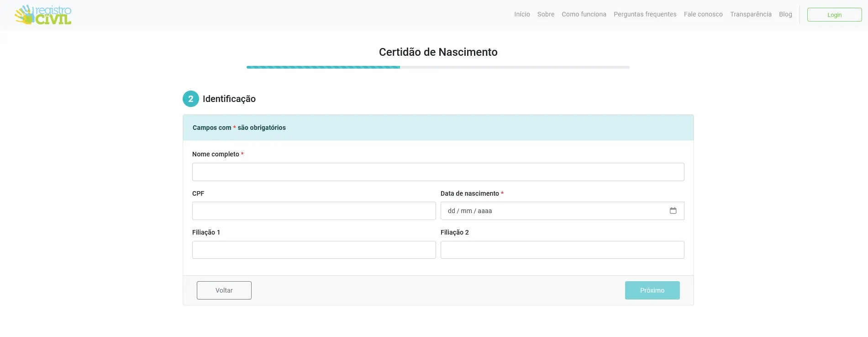Image resolution: width=868 pixels, height=337 pixels.
Task: Click the Filiação 2 input box
Action: 562,250
